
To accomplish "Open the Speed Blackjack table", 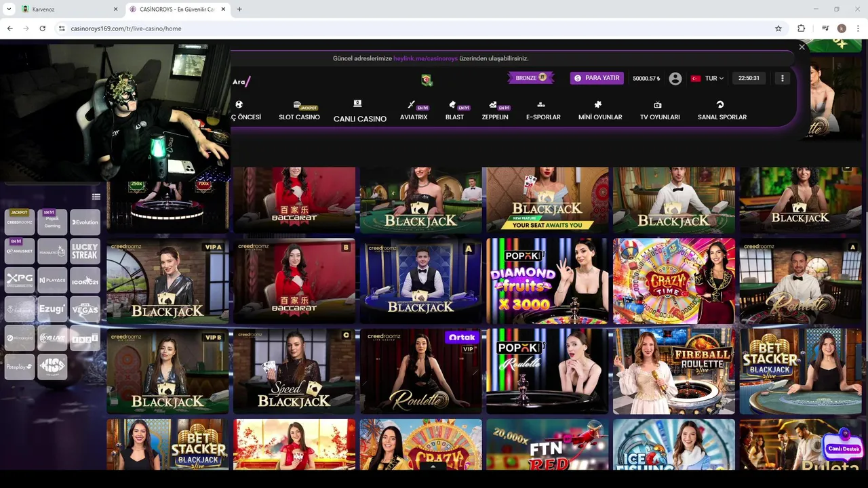I will (294, 371).
